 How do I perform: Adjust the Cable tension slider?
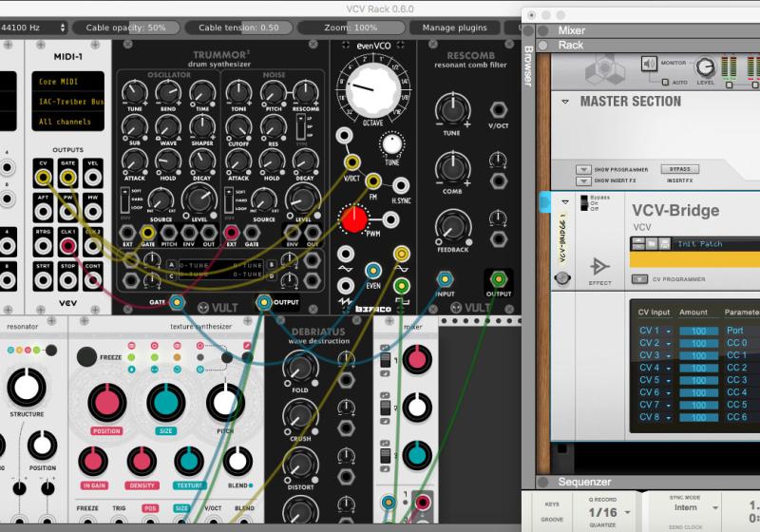(x=239, y=28)
